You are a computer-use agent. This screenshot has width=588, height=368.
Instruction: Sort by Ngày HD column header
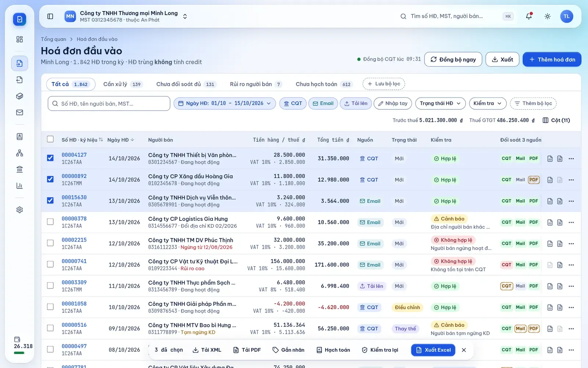(121, 140)
